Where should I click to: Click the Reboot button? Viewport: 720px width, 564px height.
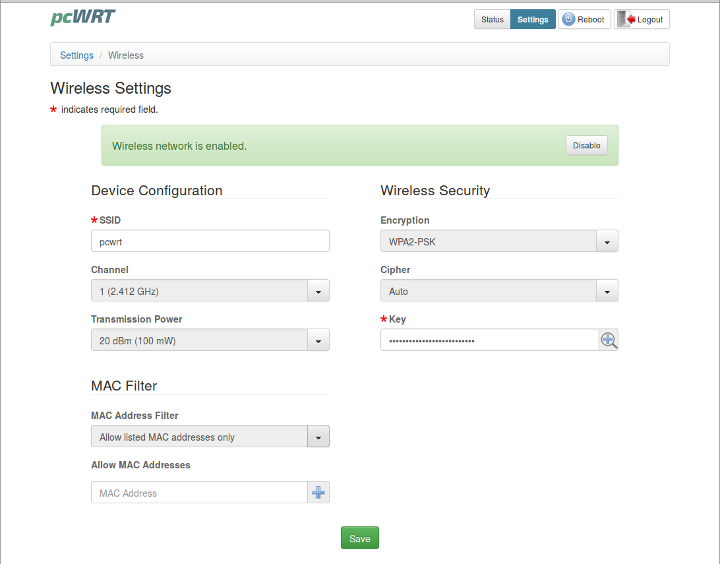pyautogui.click(x=584, y=19)
